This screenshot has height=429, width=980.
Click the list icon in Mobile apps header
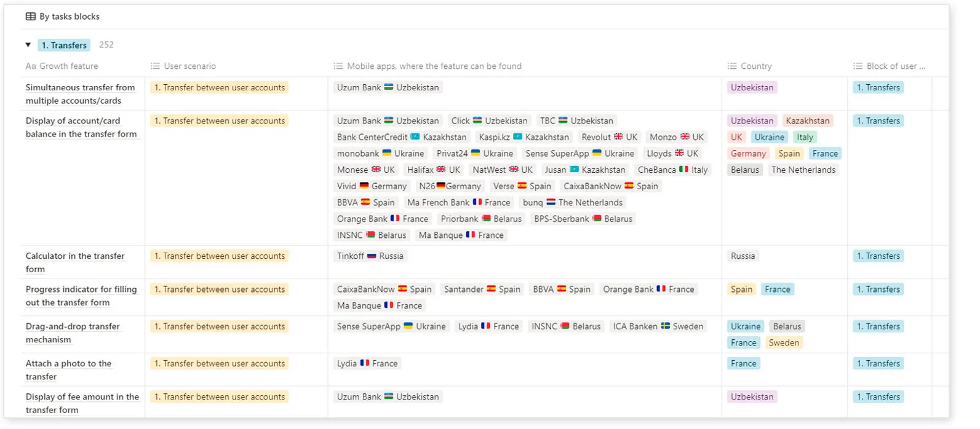(x=338, y=66)
